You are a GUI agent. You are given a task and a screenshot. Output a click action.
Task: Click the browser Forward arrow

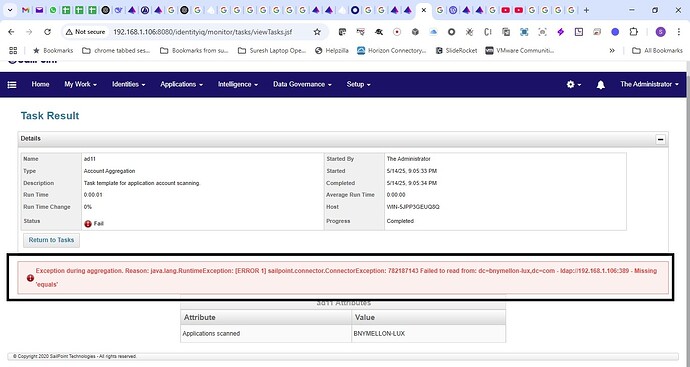pyautogui.click(x=29, y=32)
